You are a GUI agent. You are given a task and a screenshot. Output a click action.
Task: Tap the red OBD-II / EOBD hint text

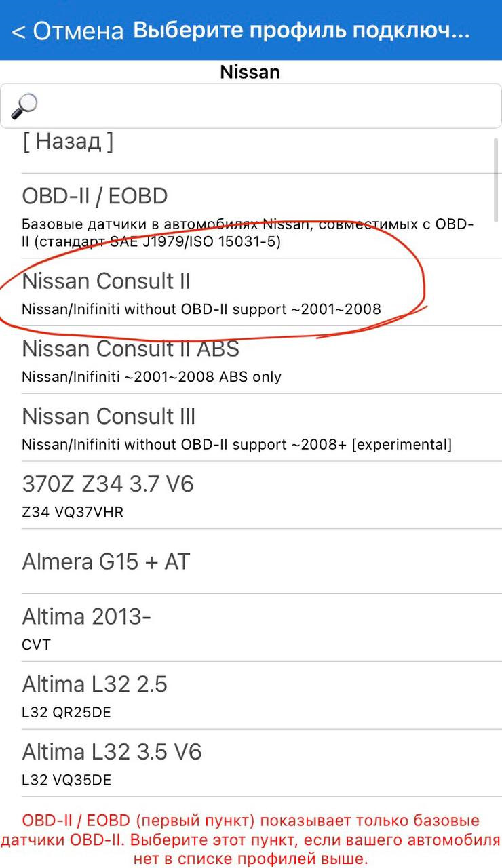[251, 840]
